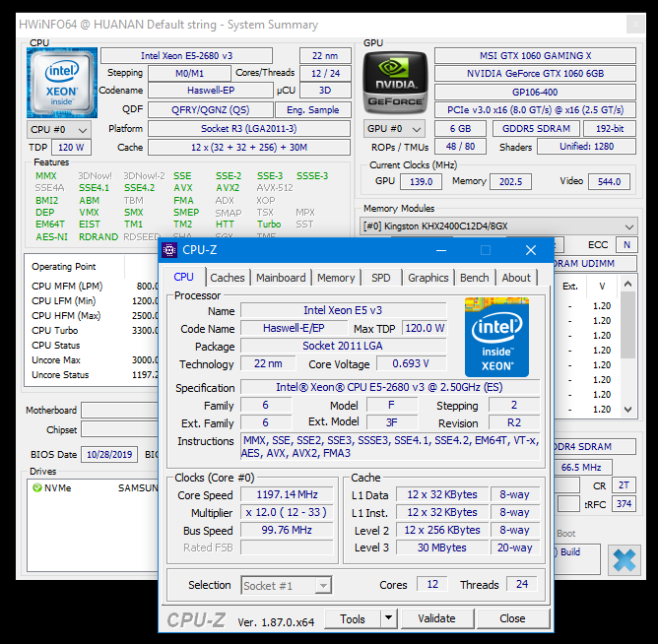Click the Max TDP 120.0 W value
Image resolution: width=658 pixels, height=644 pixels.
pos(425,328)
